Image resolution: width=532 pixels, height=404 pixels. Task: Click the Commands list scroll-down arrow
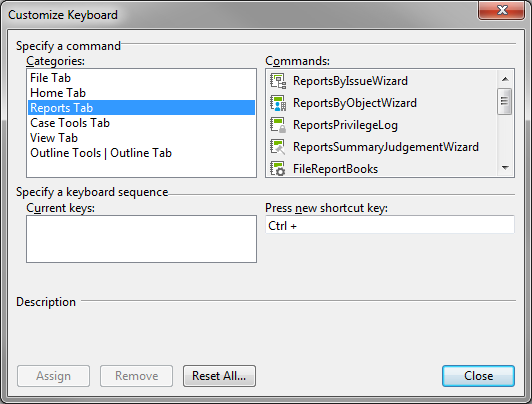pyautogui.click(x=505, y=168)
